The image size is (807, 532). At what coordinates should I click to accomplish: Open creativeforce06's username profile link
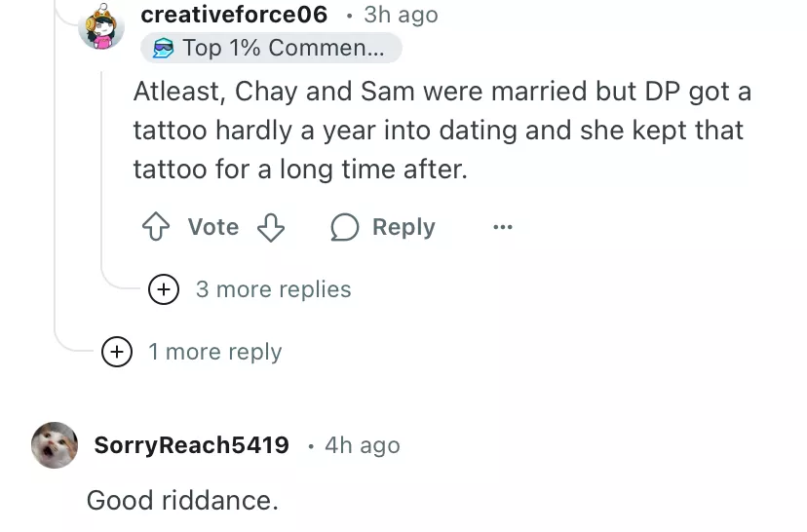(x=234, y=15)
